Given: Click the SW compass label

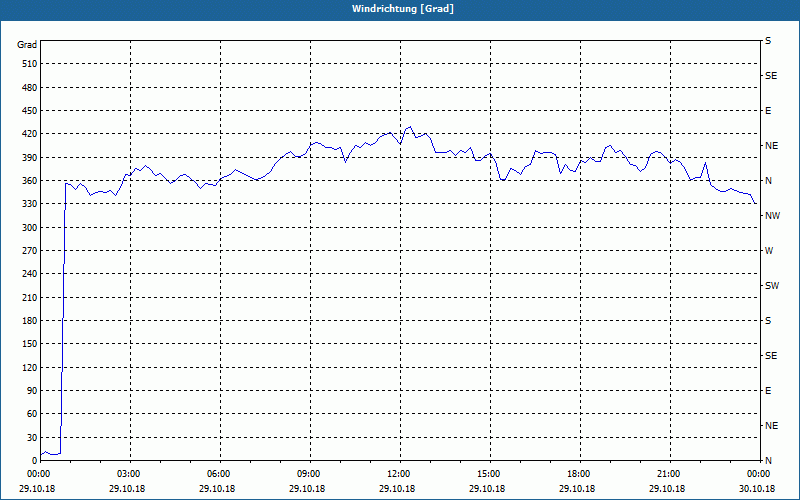Looking at the screenshot, I should pyautogui.click(x=772, y=286).
